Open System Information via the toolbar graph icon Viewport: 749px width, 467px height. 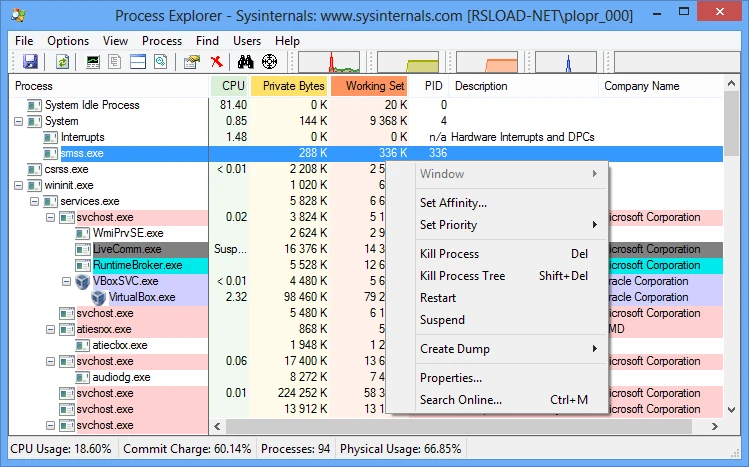94,62
